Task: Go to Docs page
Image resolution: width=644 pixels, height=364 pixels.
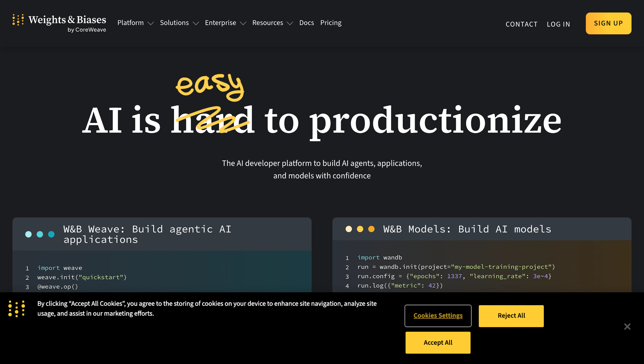Action: [x=307, y=23]
